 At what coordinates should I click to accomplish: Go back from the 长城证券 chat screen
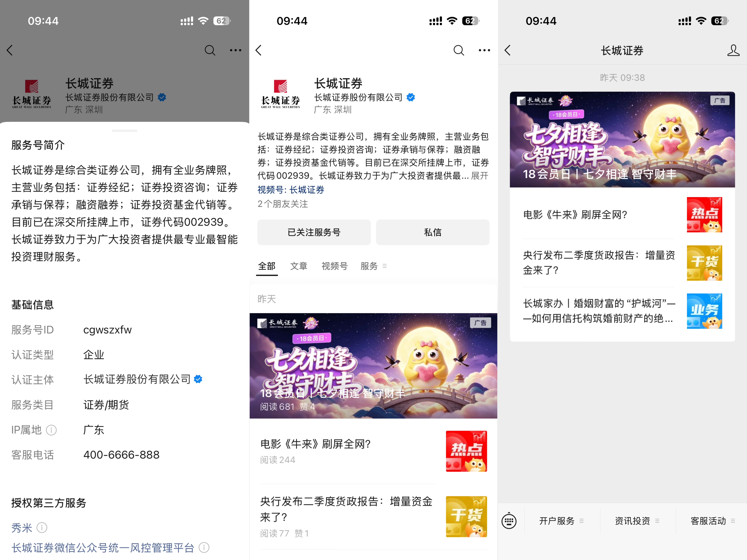508,50
